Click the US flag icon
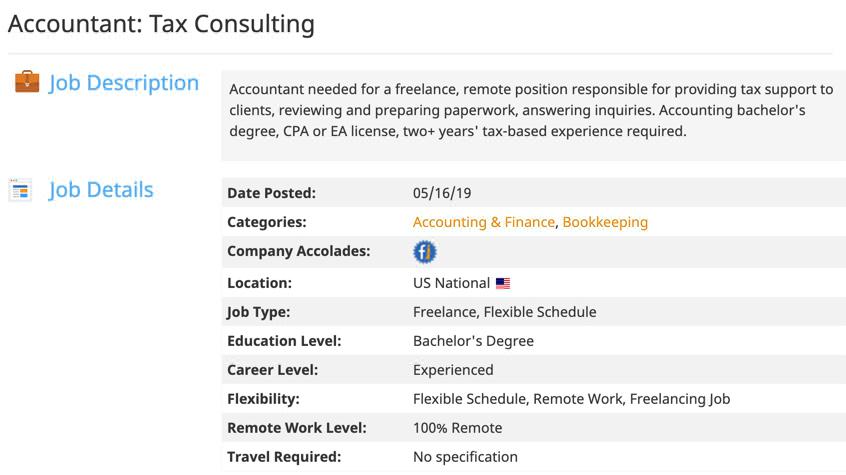The image size is (846, 475). [x=503, y=283]
